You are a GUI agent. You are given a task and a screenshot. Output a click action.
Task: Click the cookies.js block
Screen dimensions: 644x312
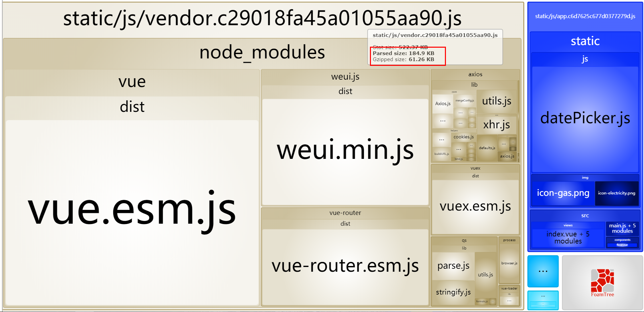463,137
